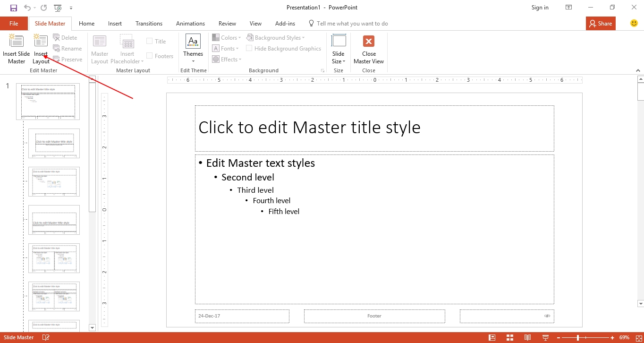Open the Colors dropdown
644x343 pixels.
(x=227, y=38)
